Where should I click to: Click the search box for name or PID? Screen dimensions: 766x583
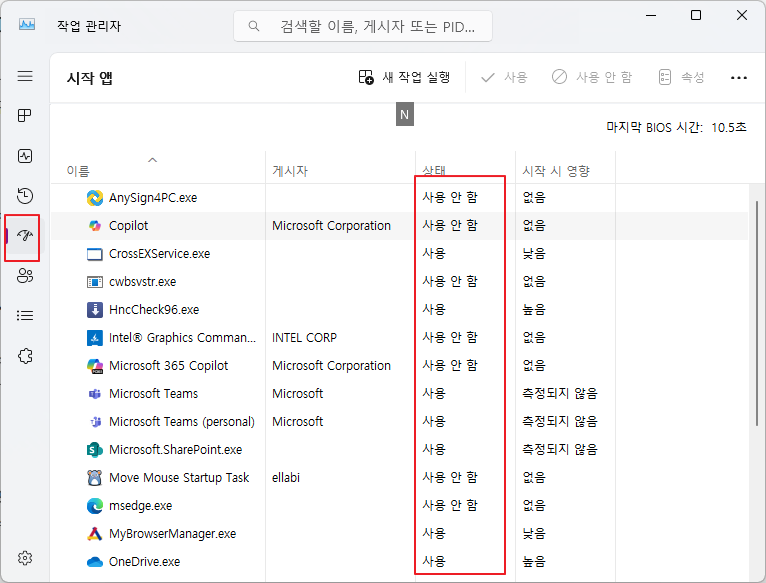tap(363, 26)
